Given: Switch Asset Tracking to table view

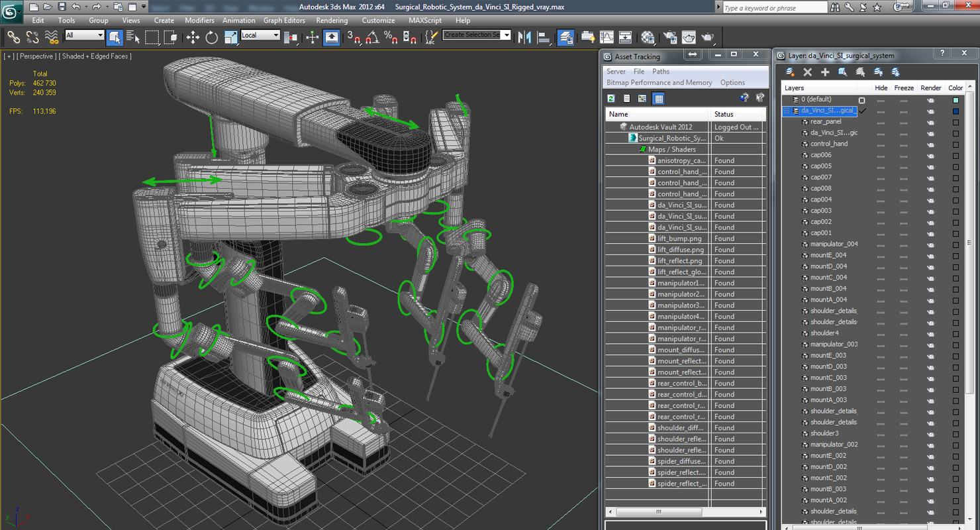Looking at the screenshot, I should coord(658,99).
